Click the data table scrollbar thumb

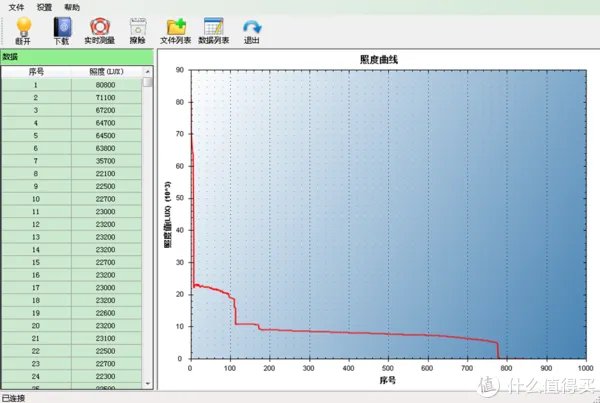point(148,82)
